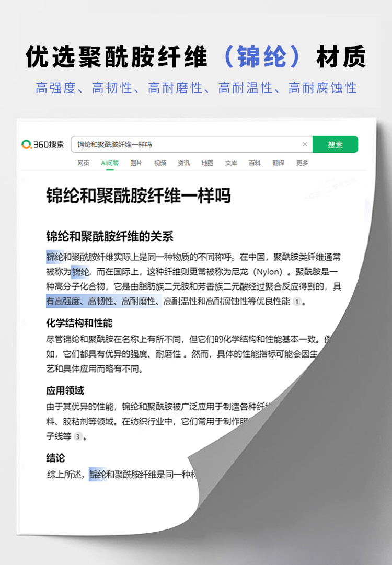Click the green 搜索 button
The image size is (392, 565).
pos(335,144)
